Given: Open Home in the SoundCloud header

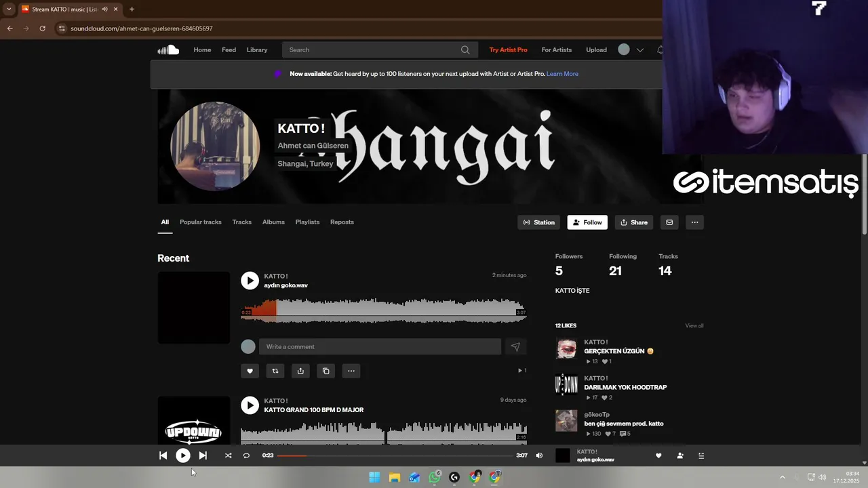Looking at the screenshot, I should pos(202,49).
